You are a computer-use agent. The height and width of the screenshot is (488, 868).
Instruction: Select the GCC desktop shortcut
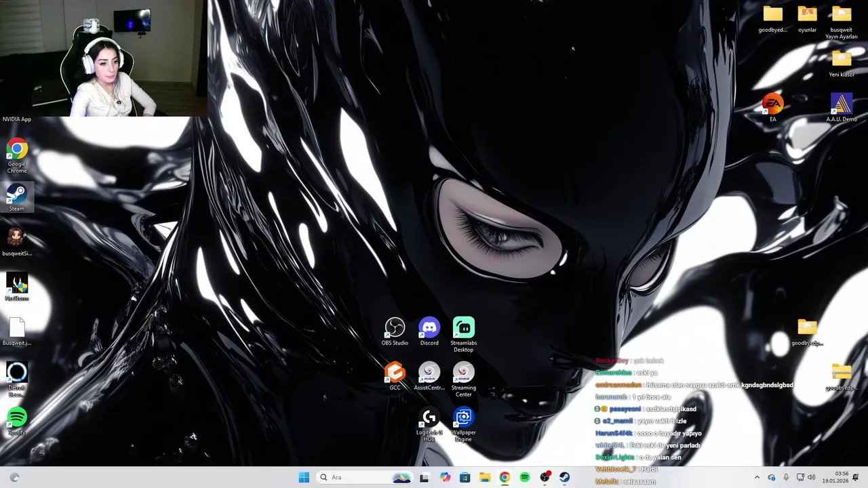(x=395, y=376)
